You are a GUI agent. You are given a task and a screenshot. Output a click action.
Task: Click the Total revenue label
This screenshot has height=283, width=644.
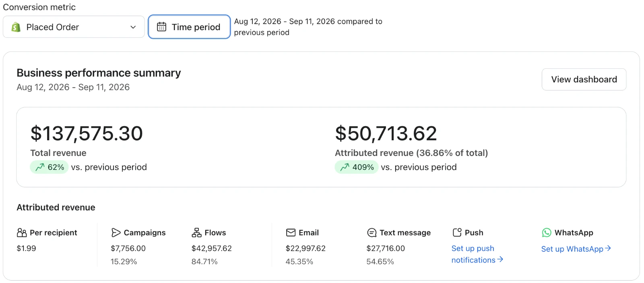[x=58, y=153]
